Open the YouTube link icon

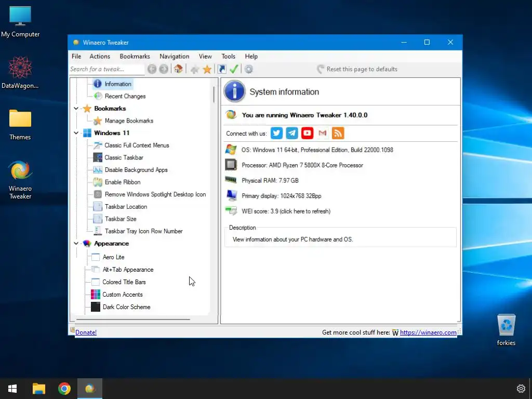pos(307,133)
